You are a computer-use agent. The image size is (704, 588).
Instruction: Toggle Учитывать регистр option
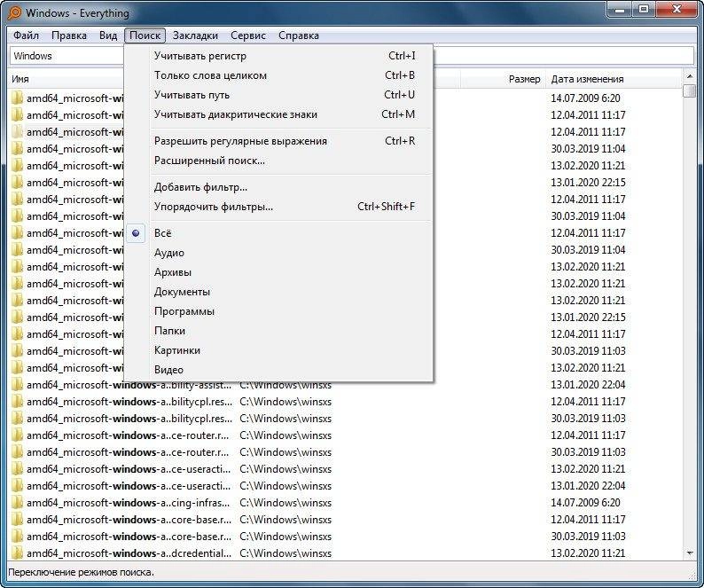click(x=278, y=56)
